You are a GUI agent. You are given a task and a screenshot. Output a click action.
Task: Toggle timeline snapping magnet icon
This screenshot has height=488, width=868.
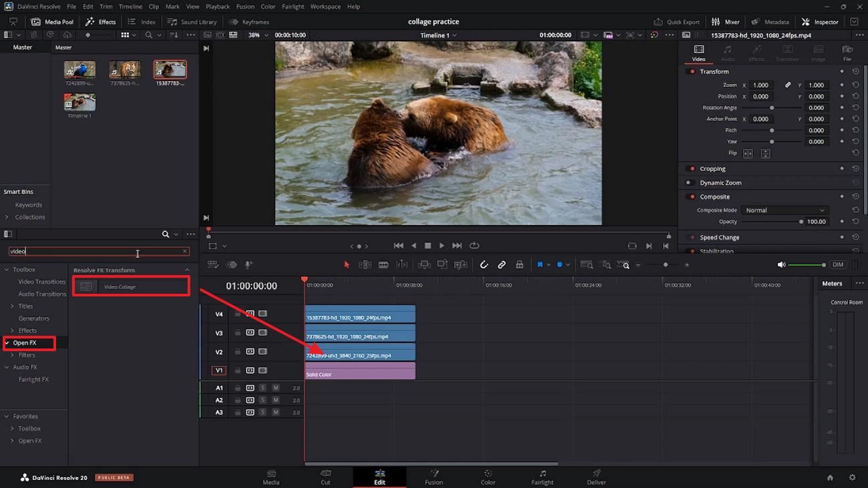[x=484, y=265]
